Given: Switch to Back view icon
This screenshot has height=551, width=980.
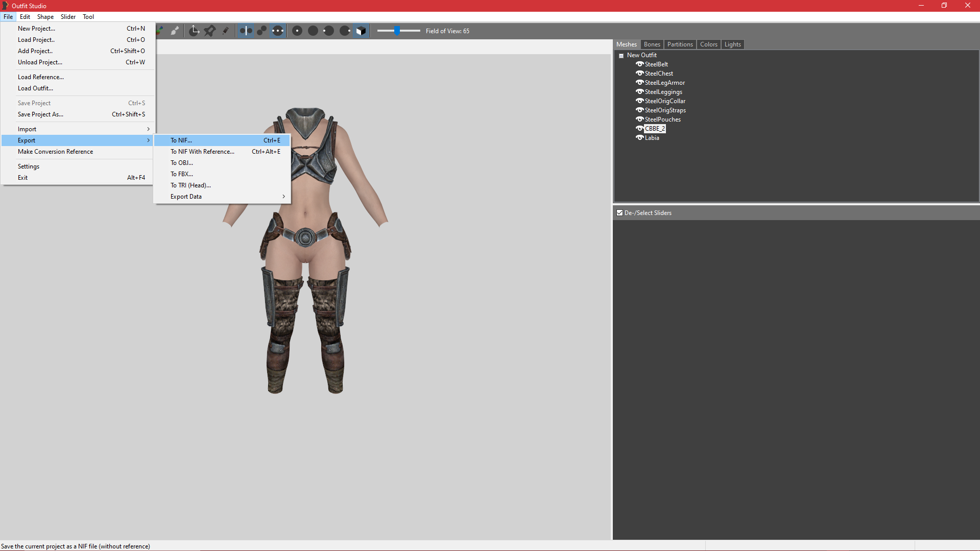Looking at the screenshot, I should [313, 31].
